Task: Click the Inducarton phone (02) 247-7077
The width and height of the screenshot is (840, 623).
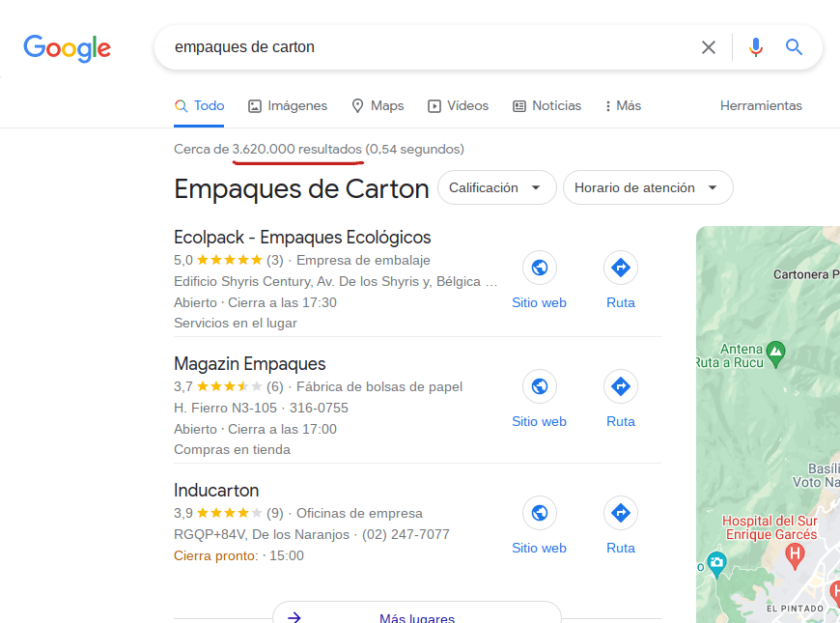Action: (406, 534)
